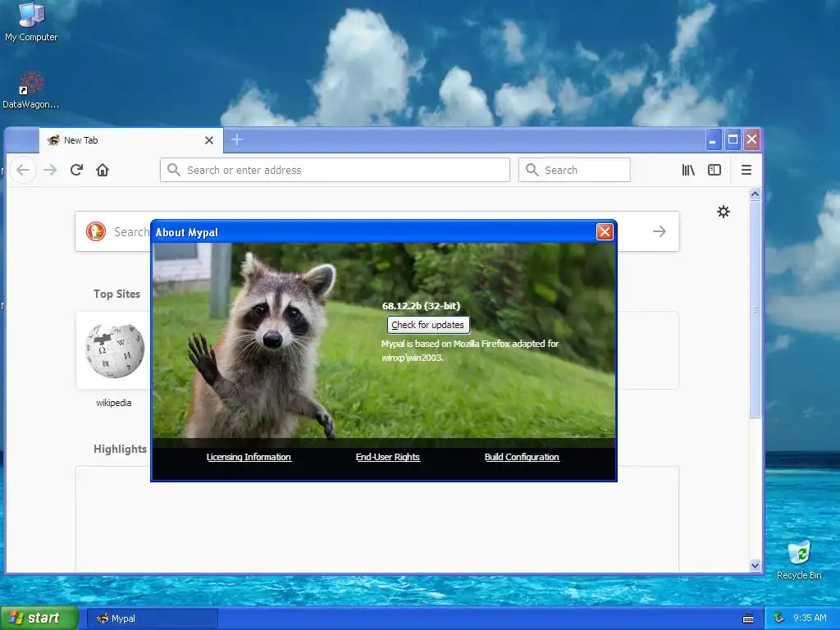Click the About Mypal title bar
Viewport: 840px width, 630px height.
(x=374, y=232)
